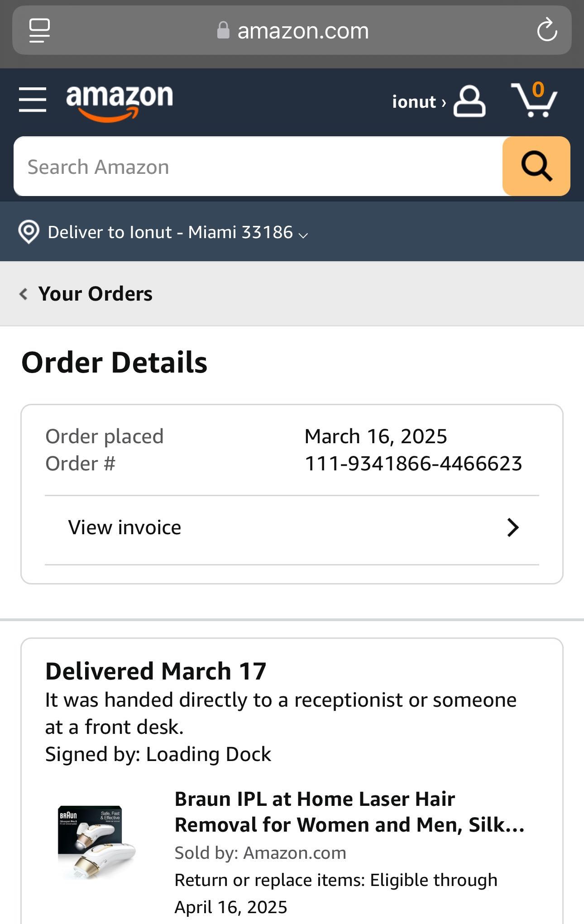
Task: Reload the page in the browser bar
Action: coord(547,30)
